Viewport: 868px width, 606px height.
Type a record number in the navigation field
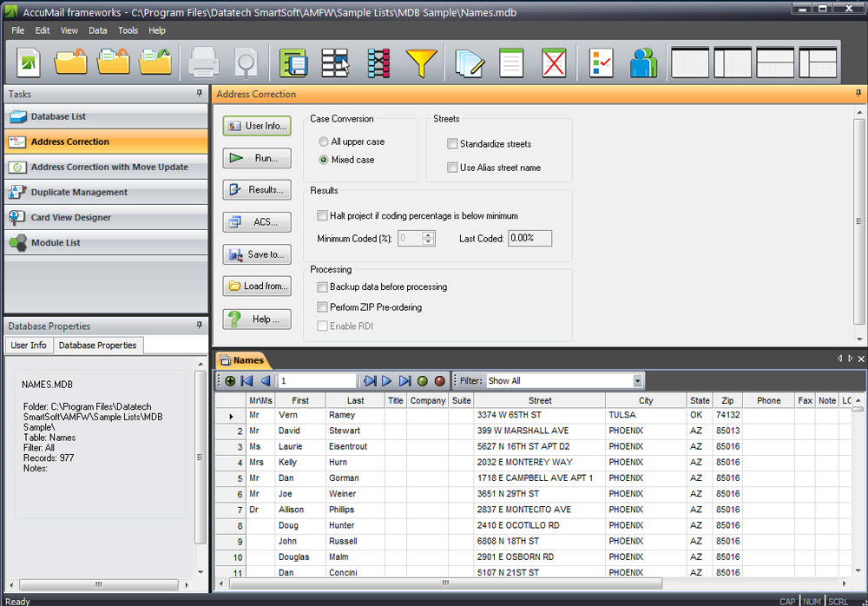click(x=317, y=380)
